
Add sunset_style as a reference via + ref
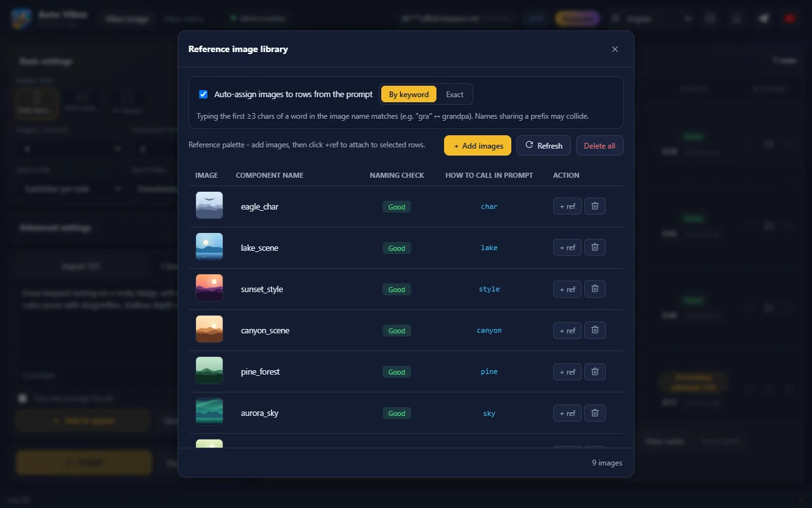point(567,289)
